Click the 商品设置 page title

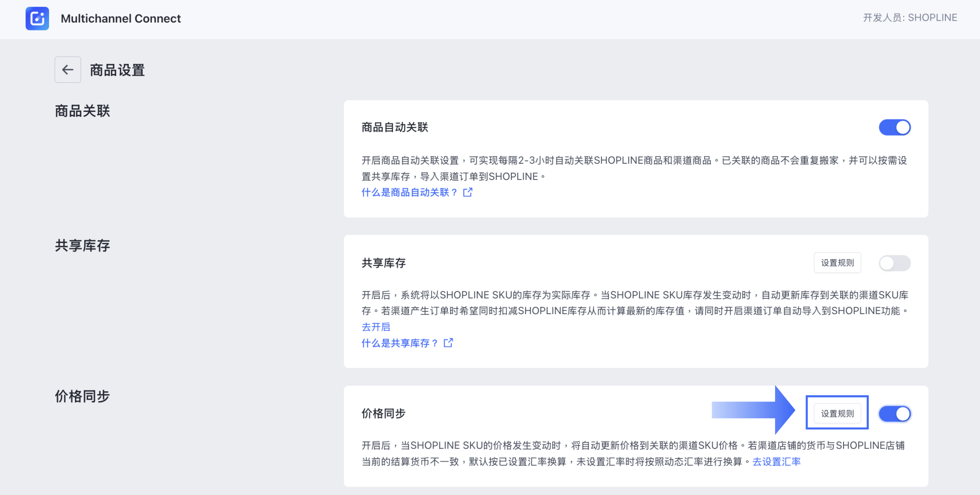(x=117, y=70)
